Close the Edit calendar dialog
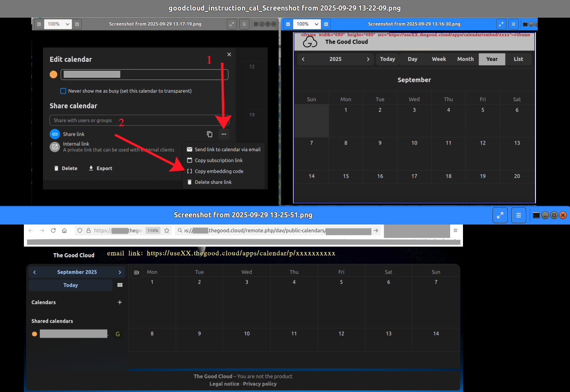The height and width of the screenshot is (392, 570). pos(229,54)
